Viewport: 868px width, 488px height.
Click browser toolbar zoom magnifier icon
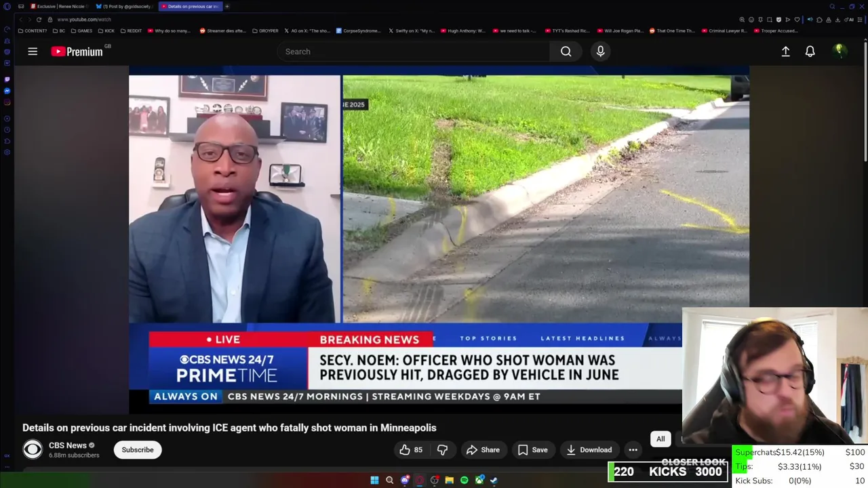(742, 20)
